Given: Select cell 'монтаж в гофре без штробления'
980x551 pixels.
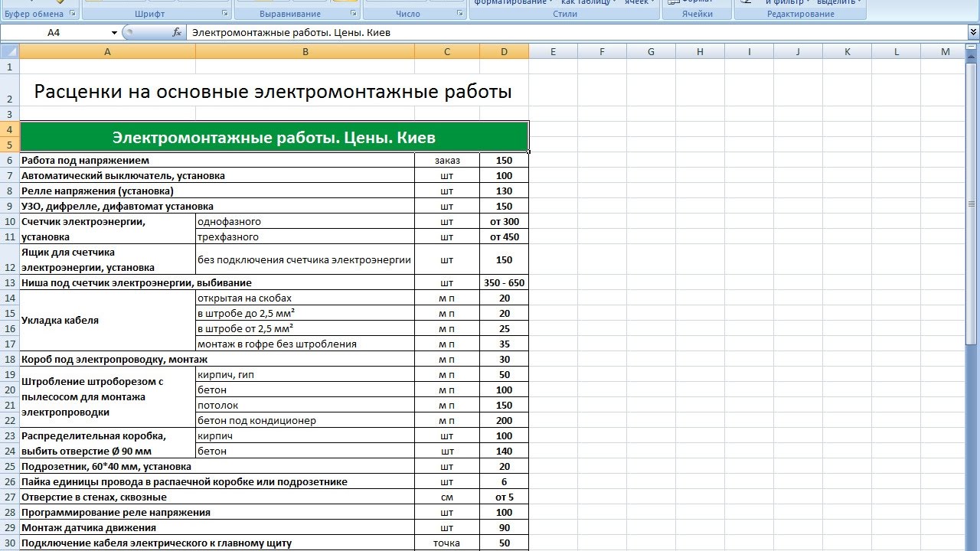Looking at the screenshot, I should click(305, 344).
